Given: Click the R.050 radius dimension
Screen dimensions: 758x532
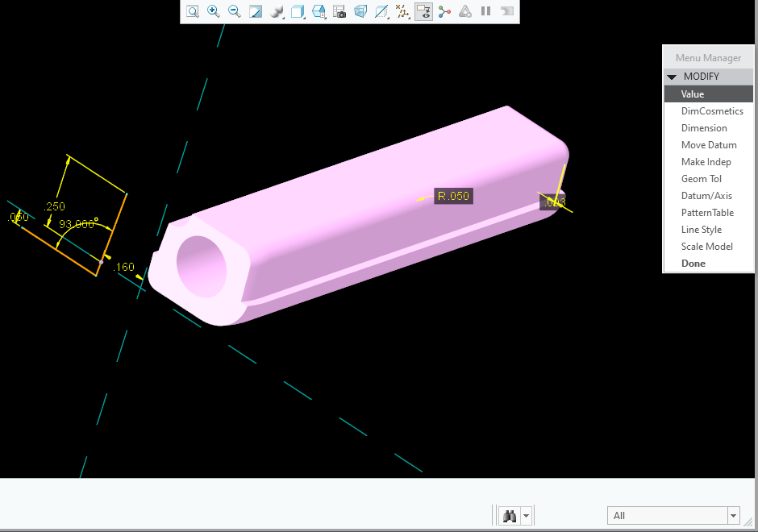Looking at the screenshot, I should click(453, 196).
